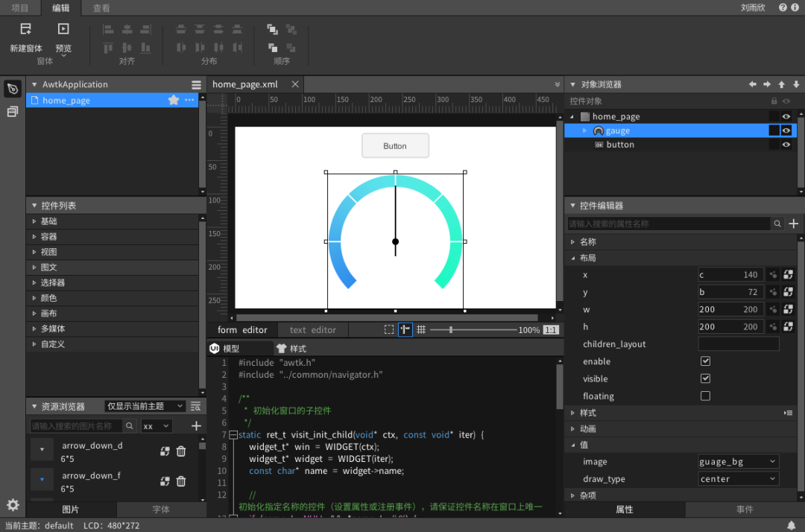The image size is (805, 532).
Task: Switch to the 事件 tab in property panel
Action: point(745,510)
